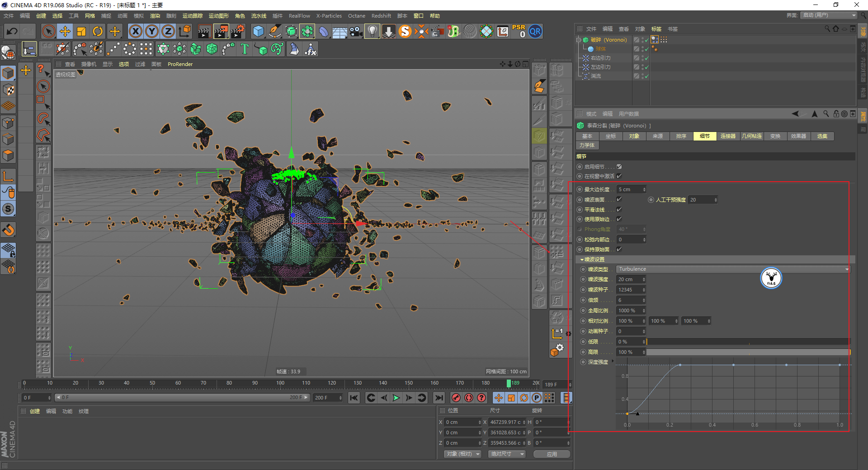Screen dimensions: 868x470
Task: Toggle the Z axis lock
Action: [168, 31]
